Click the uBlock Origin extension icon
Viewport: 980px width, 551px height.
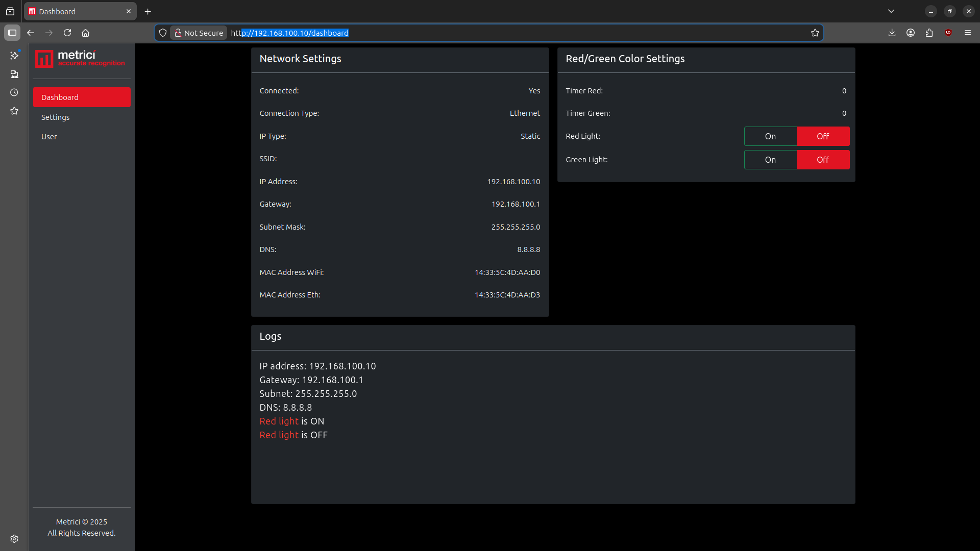coord(948,33)
